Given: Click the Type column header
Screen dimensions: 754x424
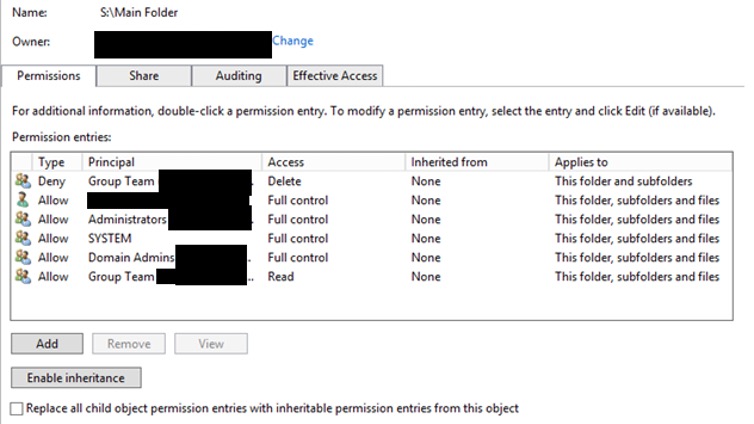Looking at the screenshot, I should click(x=57, y=162).
